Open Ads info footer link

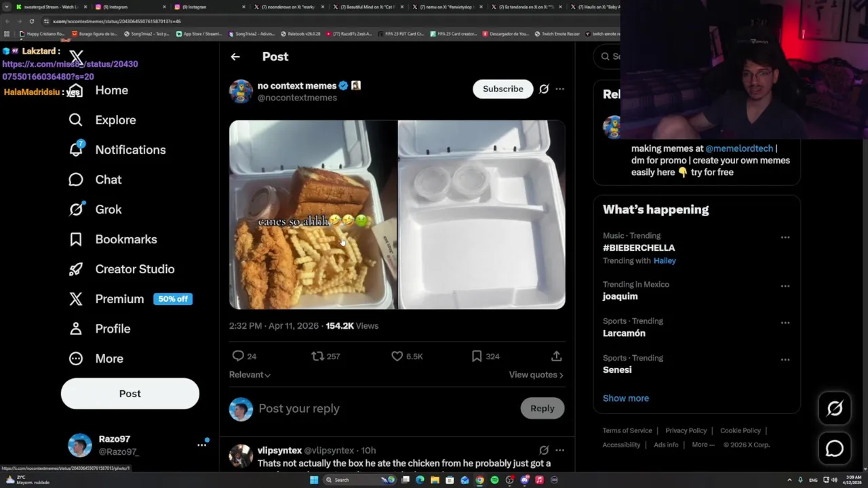(666, 445)
